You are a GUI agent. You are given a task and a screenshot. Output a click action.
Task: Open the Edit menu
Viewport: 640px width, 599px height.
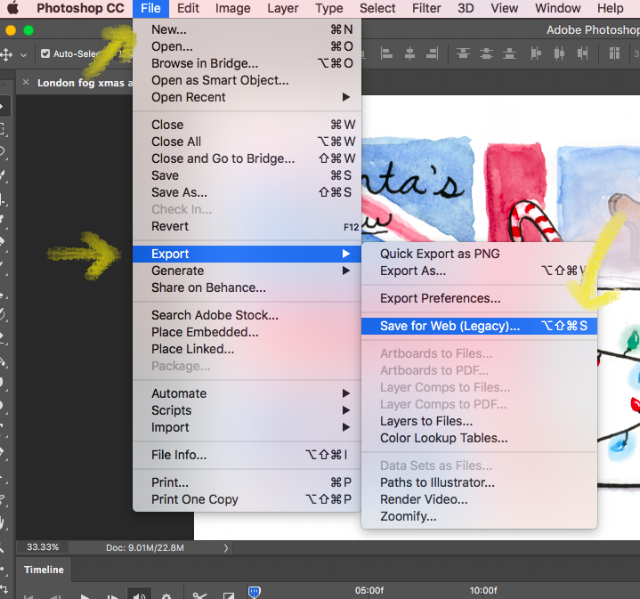188,8
